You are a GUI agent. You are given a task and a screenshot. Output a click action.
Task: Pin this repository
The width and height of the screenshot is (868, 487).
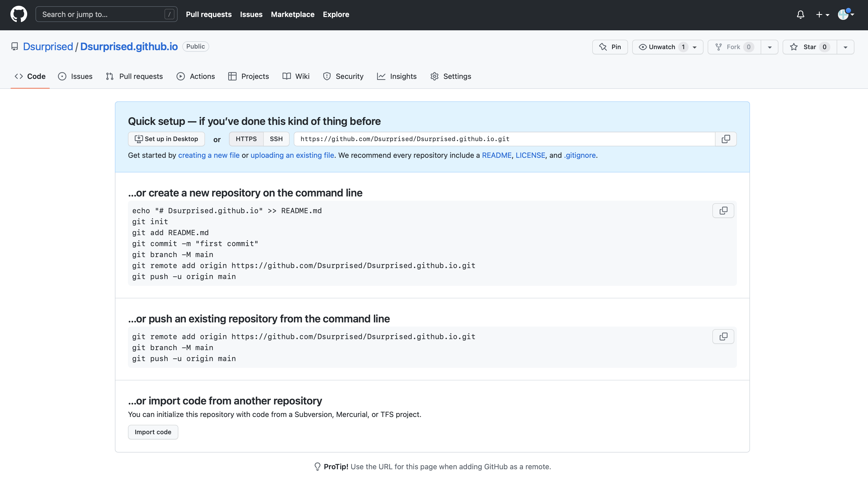(610, 47)
